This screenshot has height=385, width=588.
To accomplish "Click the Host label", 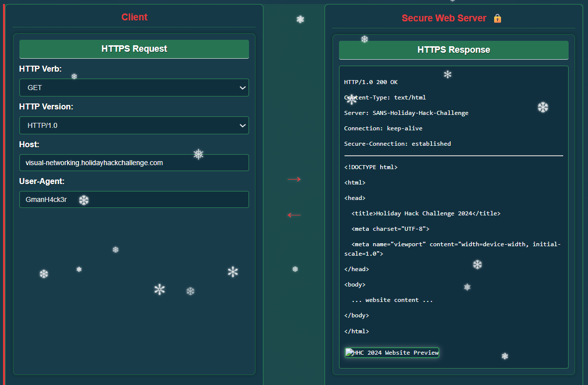I will 29,144.
